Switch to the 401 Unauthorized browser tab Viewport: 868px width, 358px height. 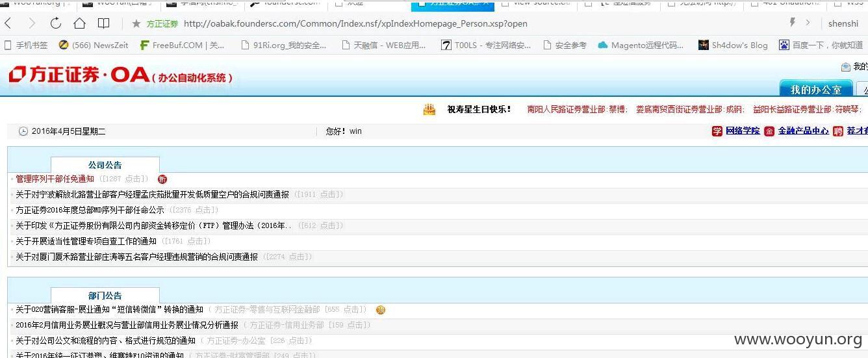(784, 3)
